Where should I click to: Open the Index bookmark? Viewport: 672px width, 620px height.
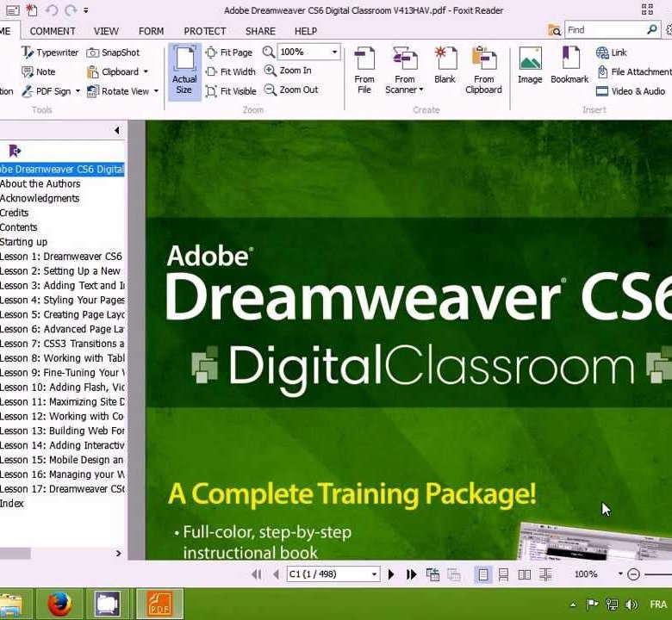tap(12, 503)
